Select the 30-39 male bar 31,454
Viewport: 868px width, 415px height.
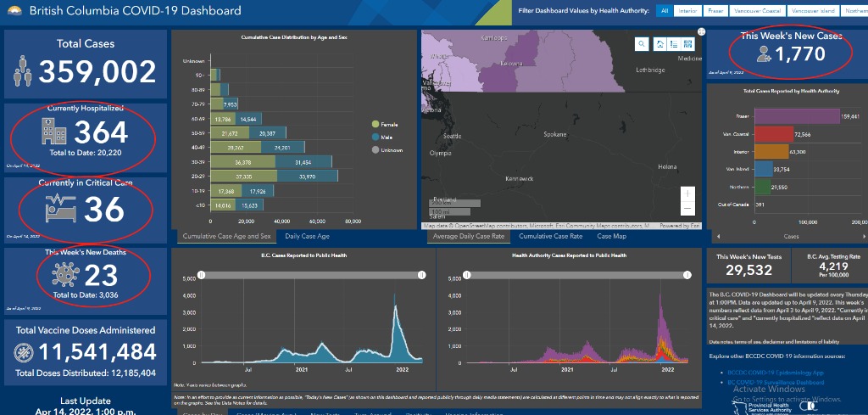304,162
